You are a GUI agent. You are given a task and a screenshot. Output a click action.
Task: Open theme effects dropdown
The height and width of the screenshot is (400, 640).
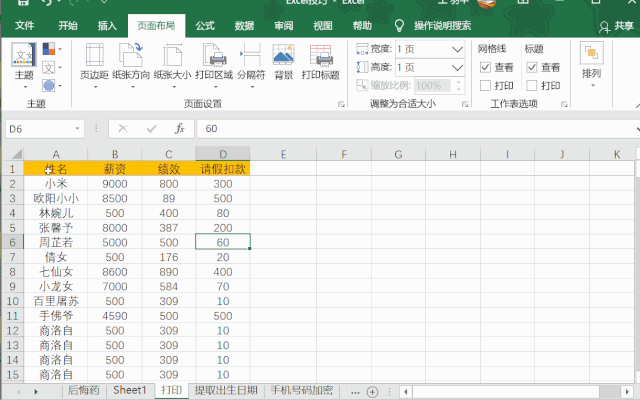pyautogui.click(x=52, y=86)
